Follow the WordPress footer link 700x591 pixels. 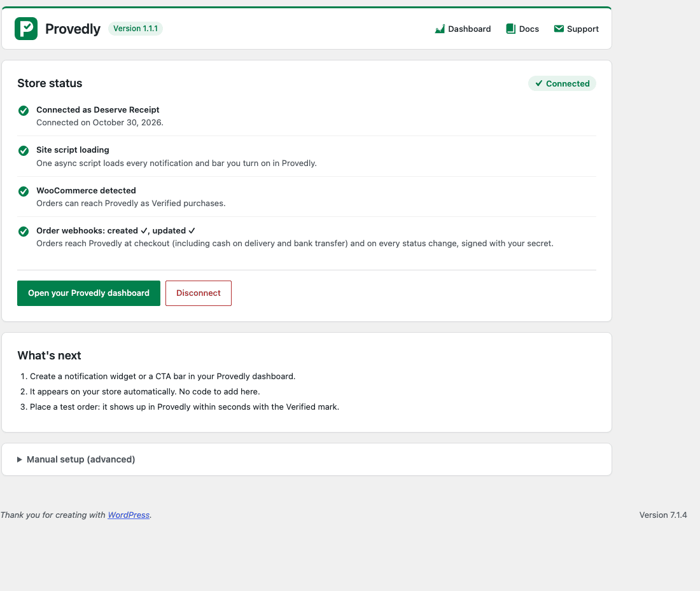[129, 515]
